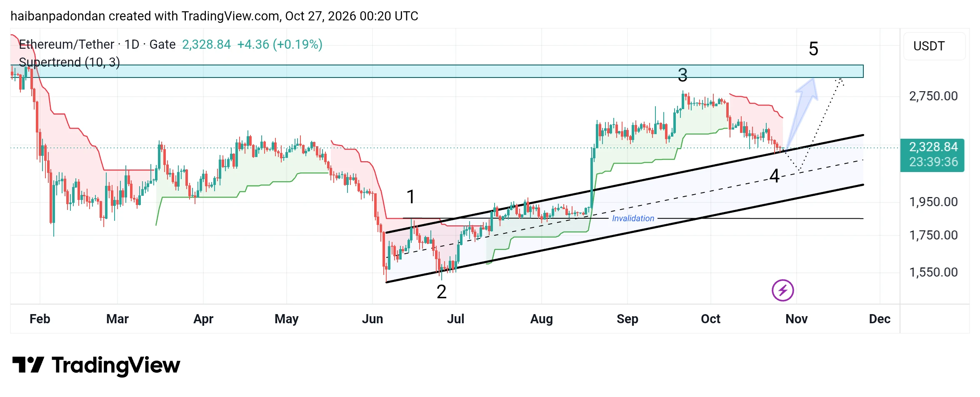Select wave label 2 below June low

point(442,292)
